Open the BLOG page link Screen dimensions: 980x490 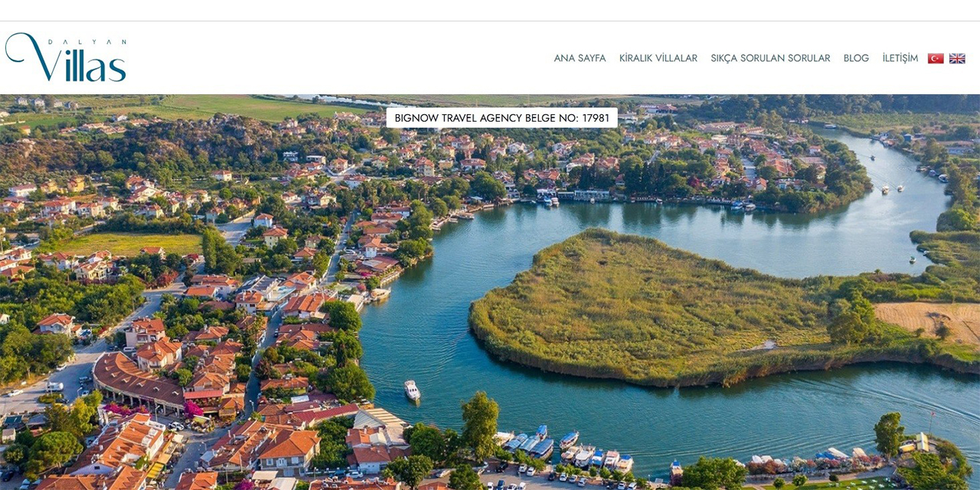pos(856,58)
